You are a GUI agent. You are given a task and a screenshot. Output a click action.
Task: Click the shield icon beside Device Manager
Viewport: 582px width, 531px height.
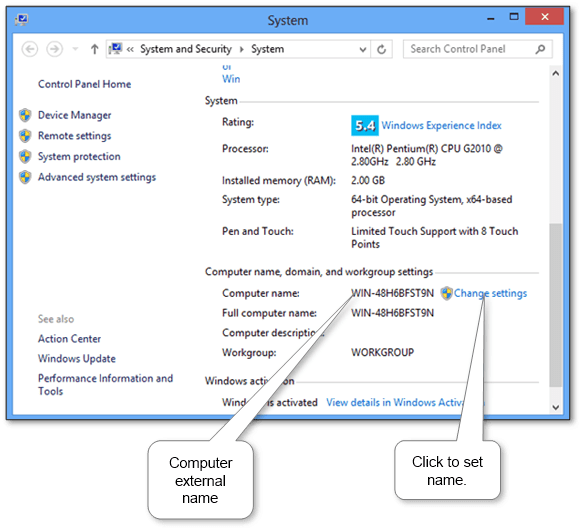point(25,115)
